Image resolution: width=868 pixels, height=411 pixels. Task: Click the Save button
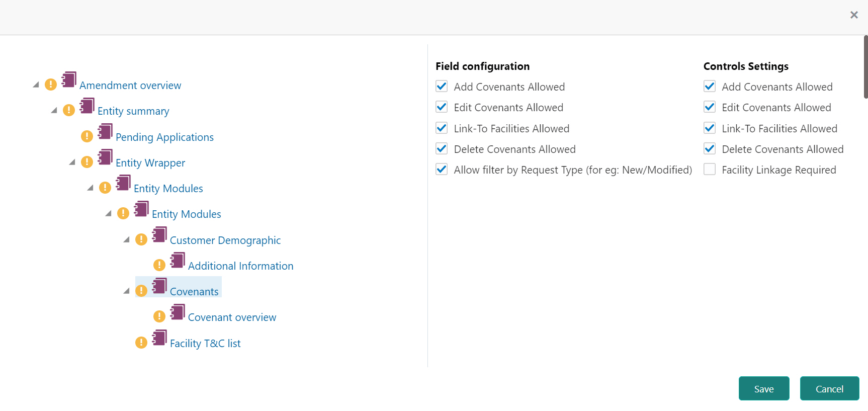click(763, 388)
